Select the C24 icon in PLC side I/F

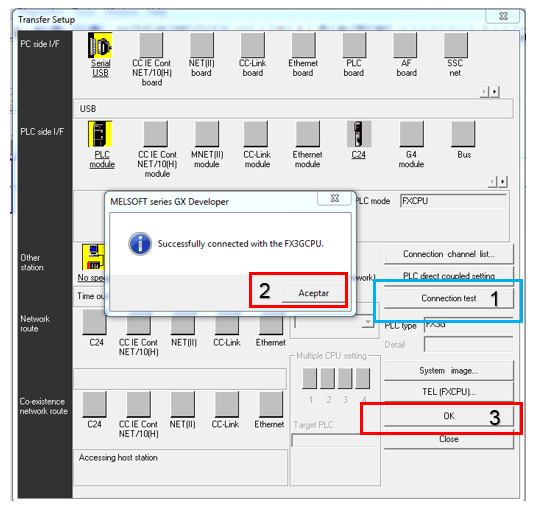pos(359,134)
